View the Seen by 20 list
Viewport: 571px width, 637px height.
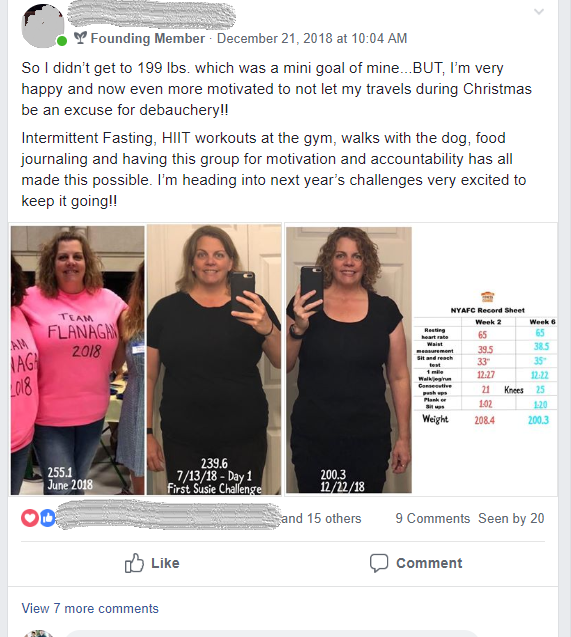pos(511,518)
